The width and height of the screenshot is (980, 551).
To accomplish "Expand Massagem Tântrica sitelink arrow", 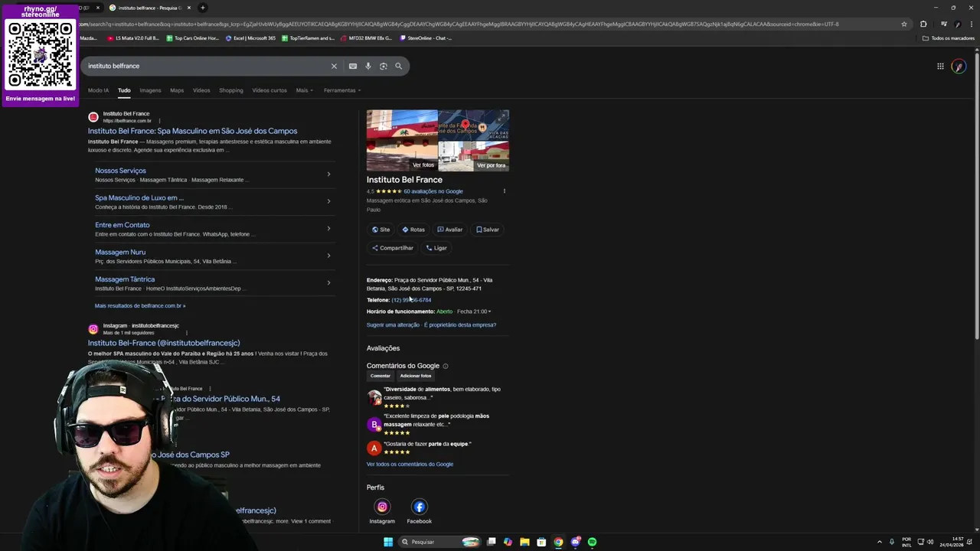I will coord(328,283).
